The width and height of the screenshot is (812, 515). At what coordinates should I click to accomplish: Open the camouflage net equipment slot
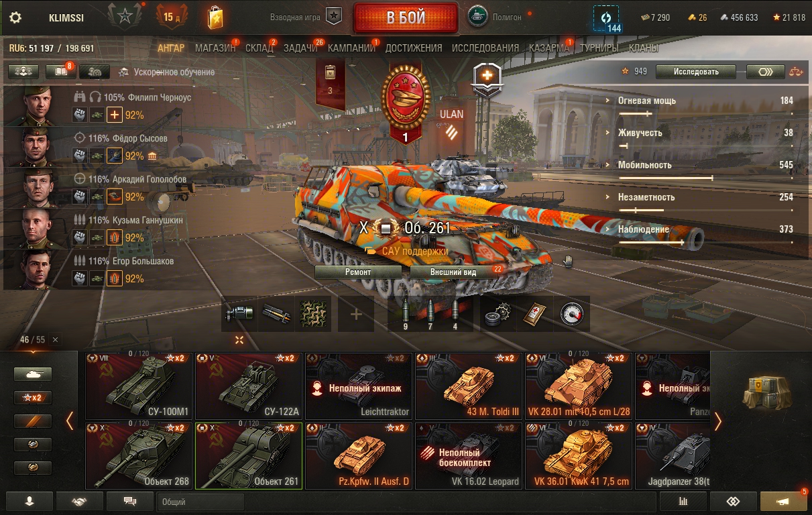point(313,314)
